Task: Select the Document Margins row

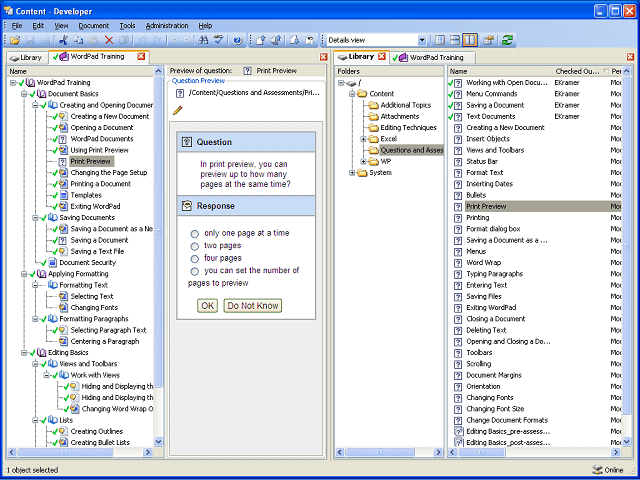Action: (534, 375)
